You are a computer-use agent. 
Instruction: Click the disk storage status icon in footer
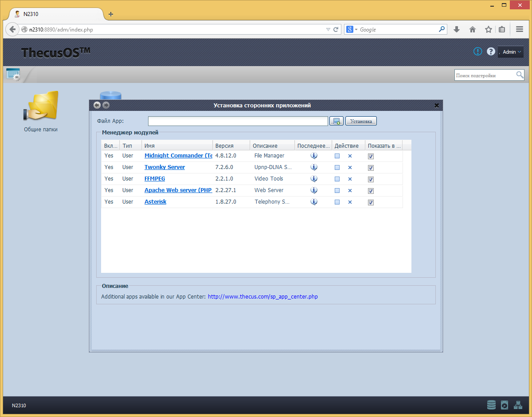(x=491, y=405)
